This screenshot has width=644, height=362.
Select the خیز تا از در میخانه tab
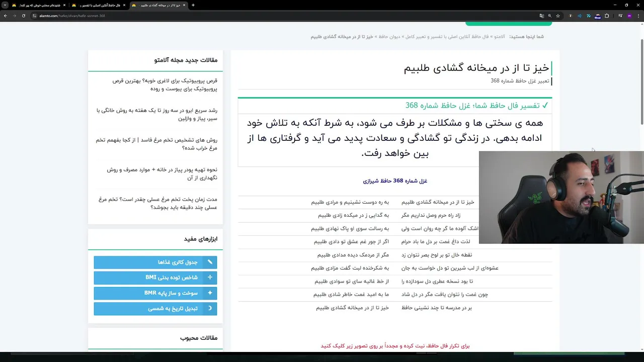(x=158, y=5)
